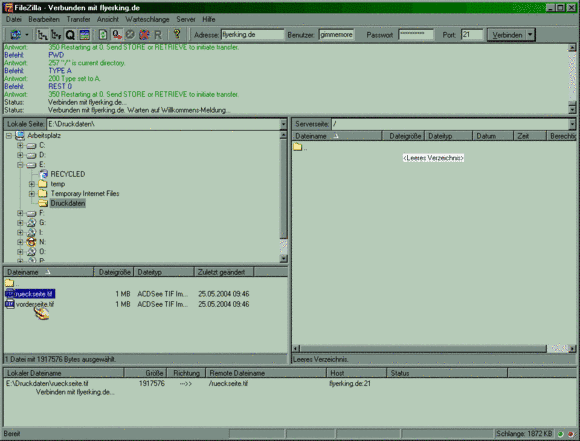Click the Reconnect R toolbar icon
This screenshot has width=580, height=441.
[158, 35]
